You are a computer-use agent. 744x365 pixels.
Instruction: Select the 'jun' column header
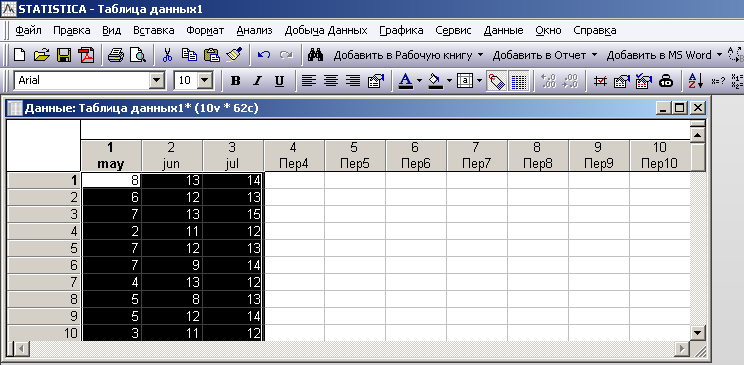coord(172,156)
